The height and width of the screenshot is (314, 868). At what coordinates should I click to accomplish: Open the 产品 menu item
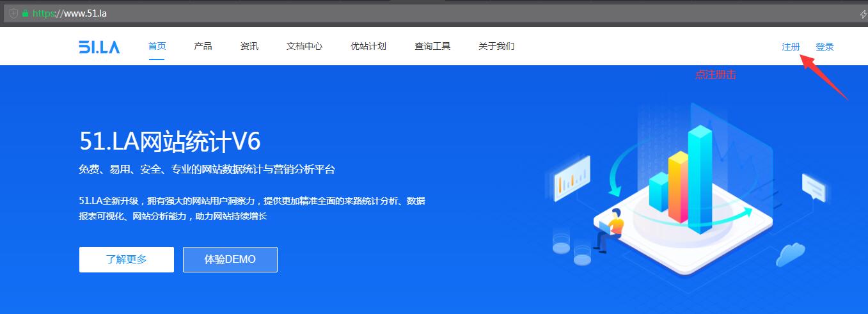(203, 46)
